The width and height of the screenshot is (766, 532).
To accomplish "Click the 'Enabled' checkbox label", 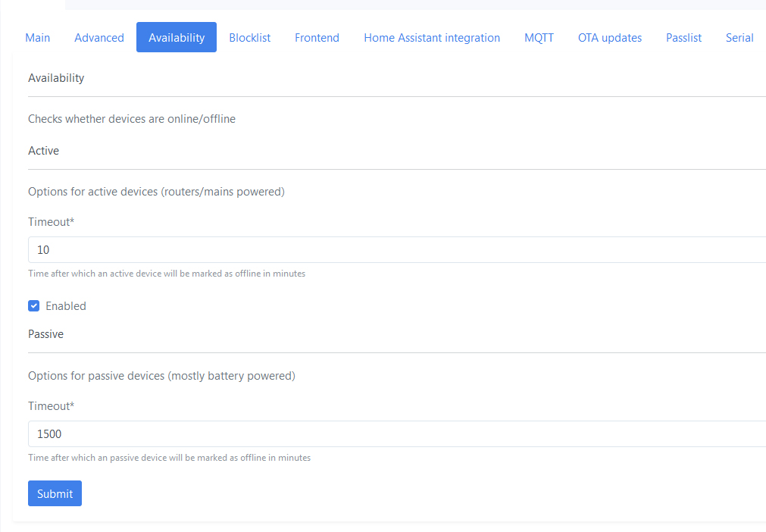I will tap(66, 306).
